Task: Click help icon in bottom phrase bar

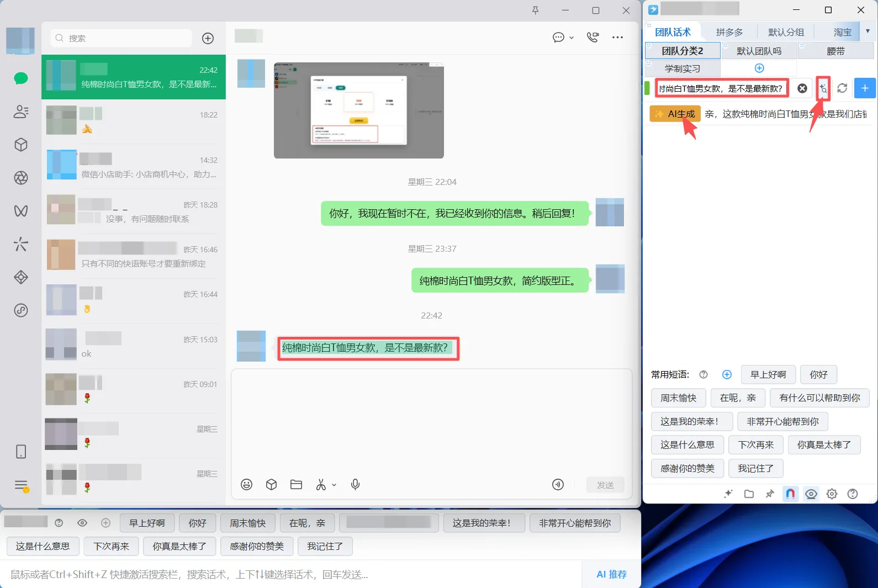Action: (x=59, y=523)
